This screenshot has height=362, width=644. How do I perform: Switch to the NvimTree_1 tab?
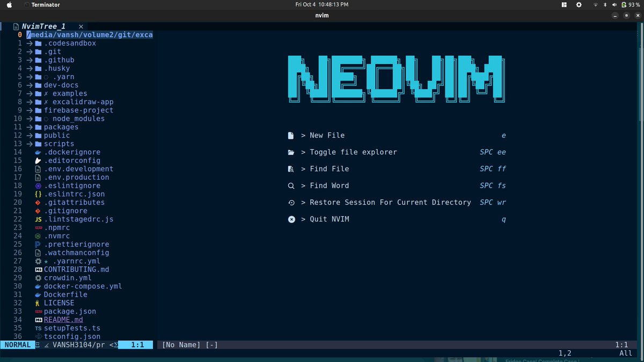(x=43, y=26)
